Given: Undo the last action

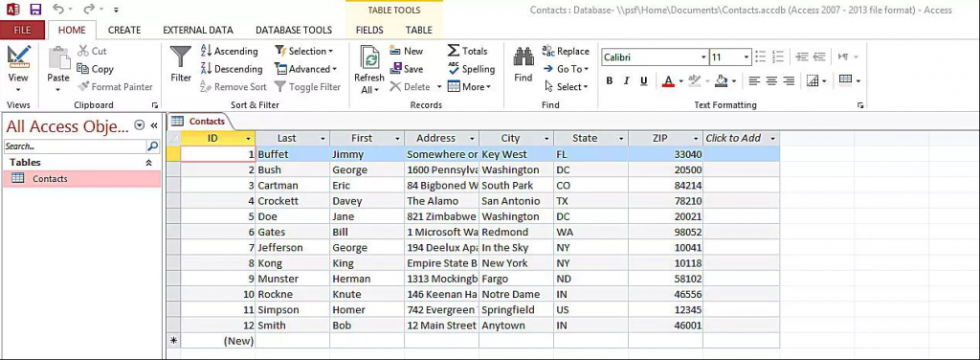Looking at the screenshot, I should coord(58,10).
